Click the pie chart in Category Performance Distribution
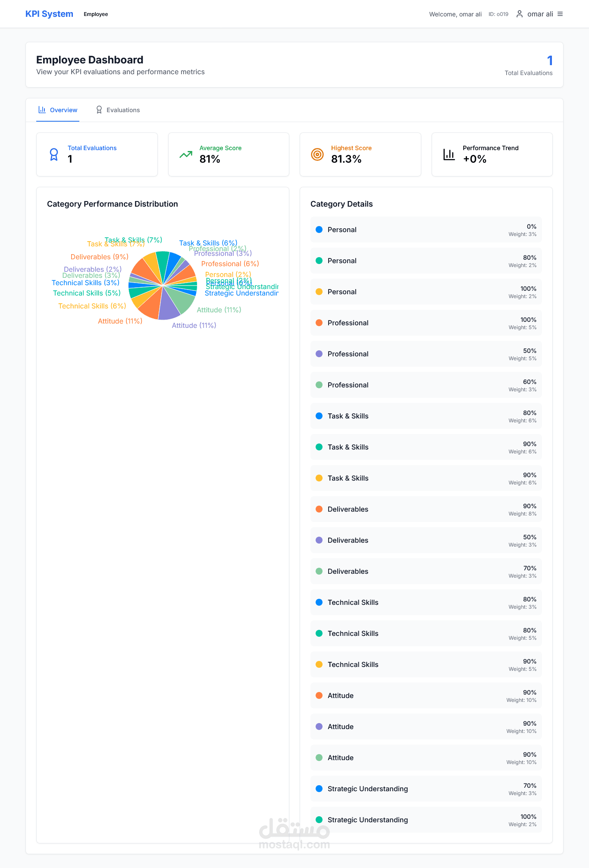589x868 pixels. coord(163,286)
